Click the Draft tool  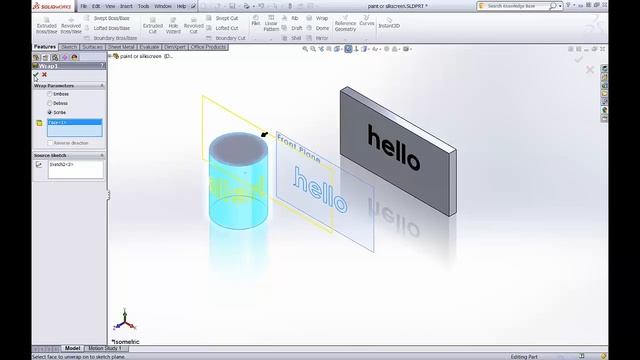pos(292,28)
